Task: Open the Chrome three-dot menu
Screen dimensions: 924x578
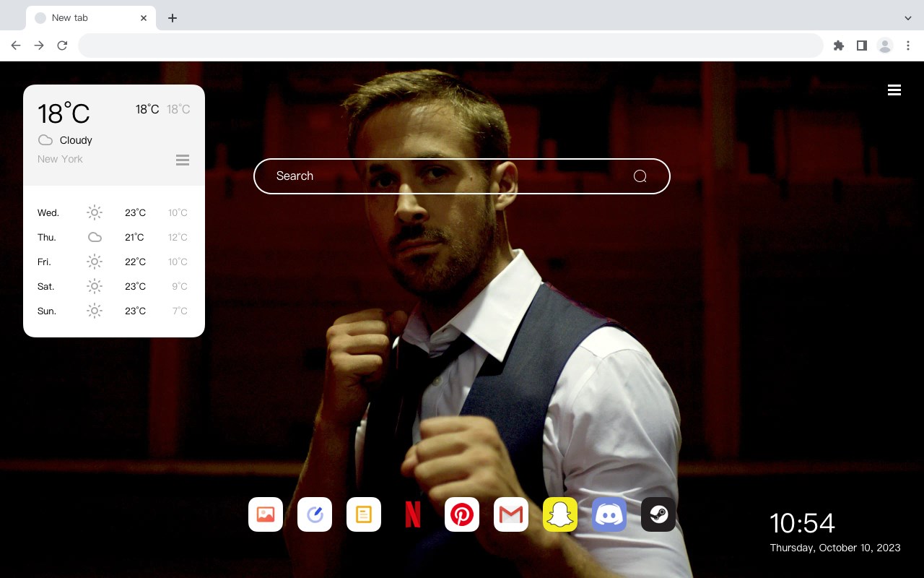Action: click(908, 46)
